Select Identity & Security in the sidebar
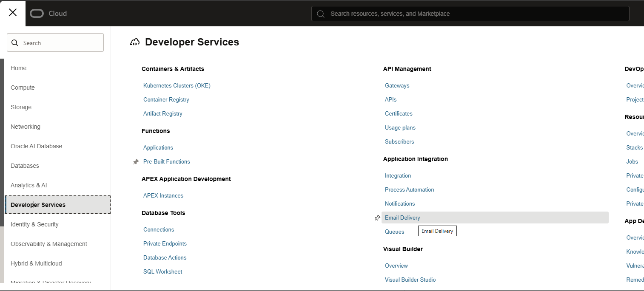Image resolution: width=644 pixels, height=291 pixels. point(34,224)
